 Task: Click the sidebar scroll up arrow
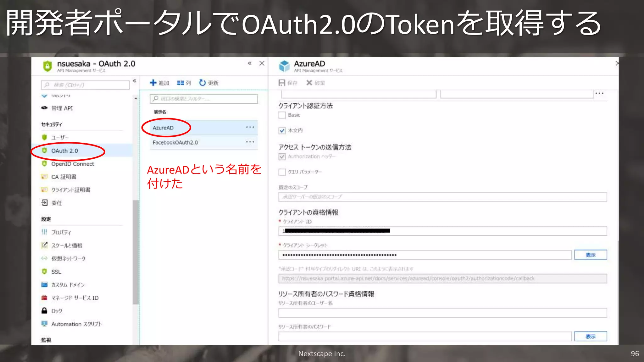136,98
